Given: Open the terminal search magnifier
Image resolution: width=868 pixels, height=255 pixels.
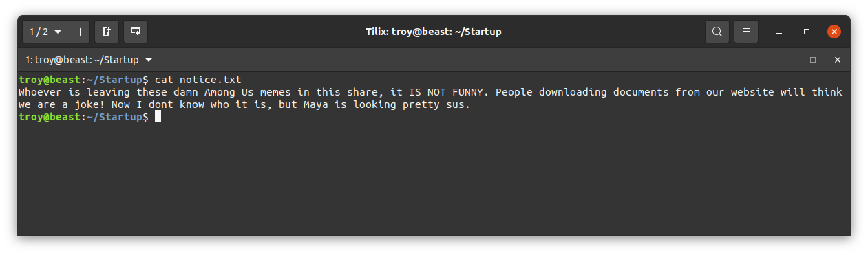Looking at the screenshot, I should pyautogui.click(x=717, y=32).
